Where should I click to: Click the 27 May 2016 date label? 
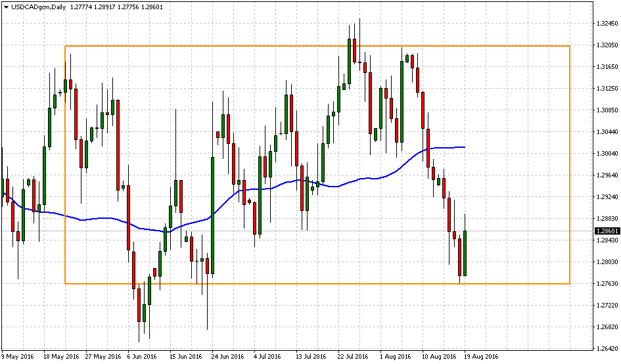point(103,357)
